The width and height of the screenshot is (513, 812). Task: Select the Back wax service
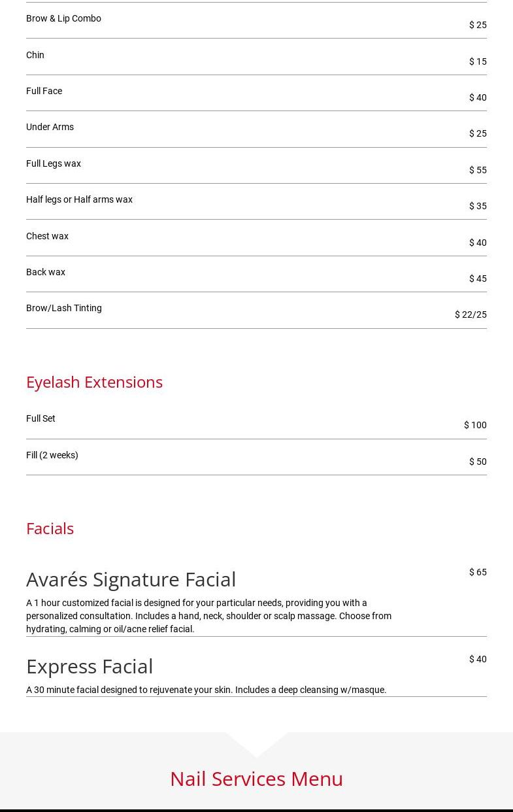click(x=46, y=272)
